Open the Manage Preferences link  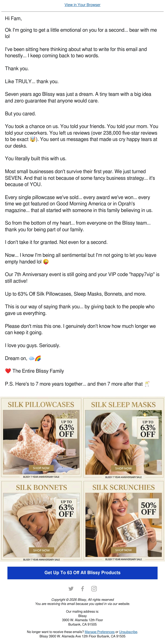100,632
